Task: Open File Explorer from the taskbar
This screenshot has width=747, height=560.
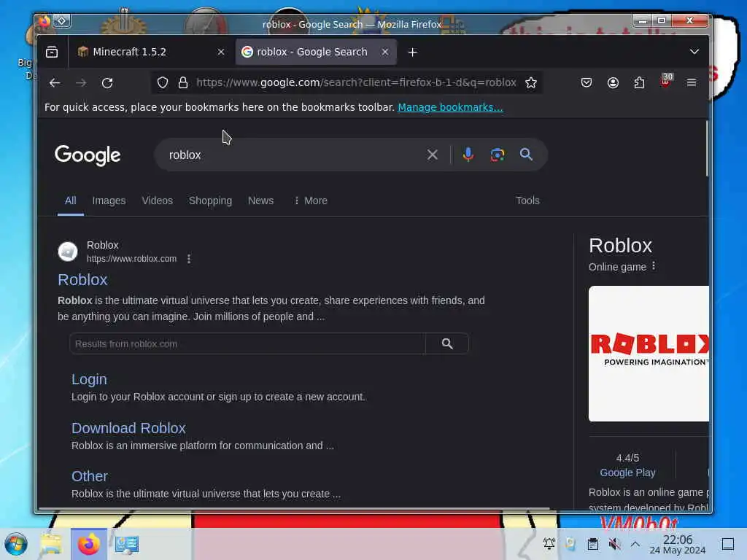Action: 51,544
